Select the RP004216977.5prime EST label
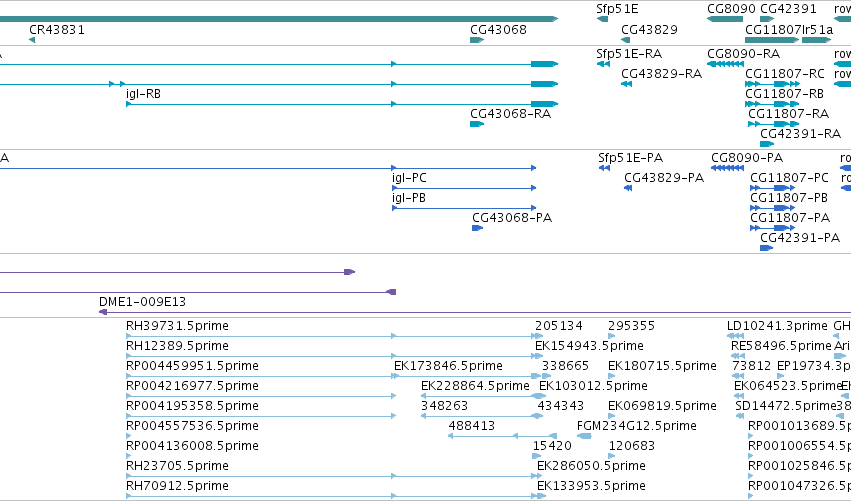 pyautogui.click(x=192, y=386)
